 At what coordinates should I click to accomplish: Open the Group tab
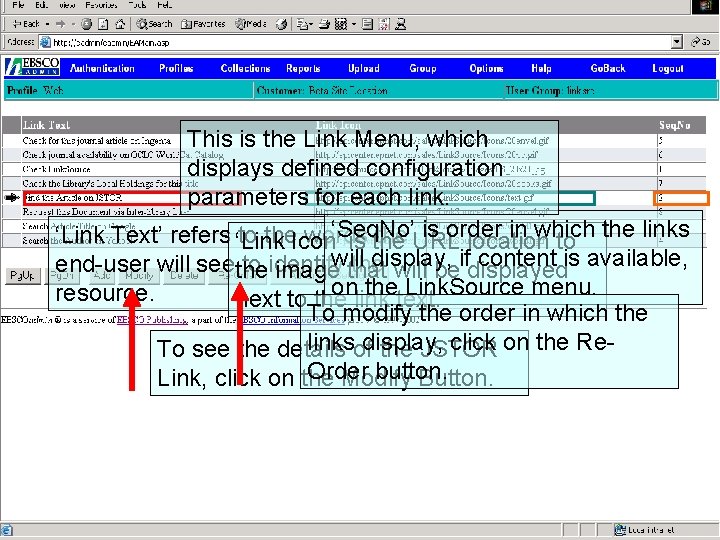tap(422, 68)
